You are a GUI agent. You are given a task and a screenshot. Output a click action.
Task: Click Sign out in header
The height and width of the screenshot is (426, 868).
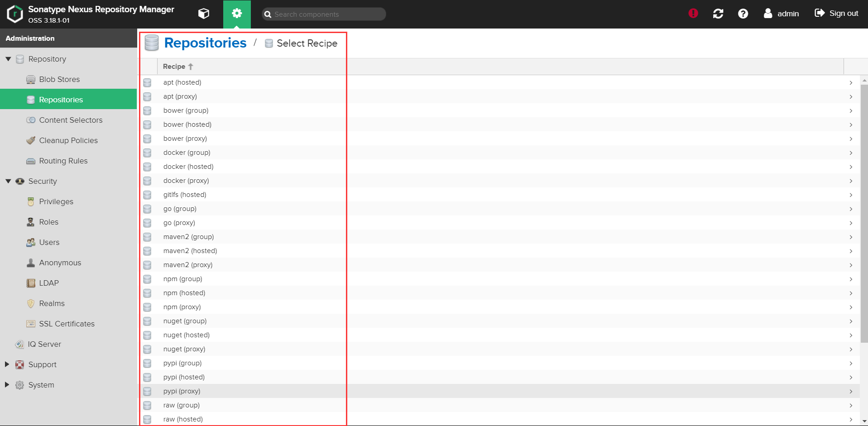[x=836, y=13]
